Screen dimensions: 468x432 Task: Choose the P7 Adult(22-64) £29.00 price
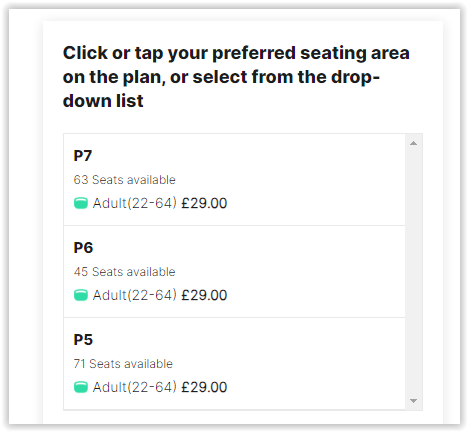tap(150, 203)
